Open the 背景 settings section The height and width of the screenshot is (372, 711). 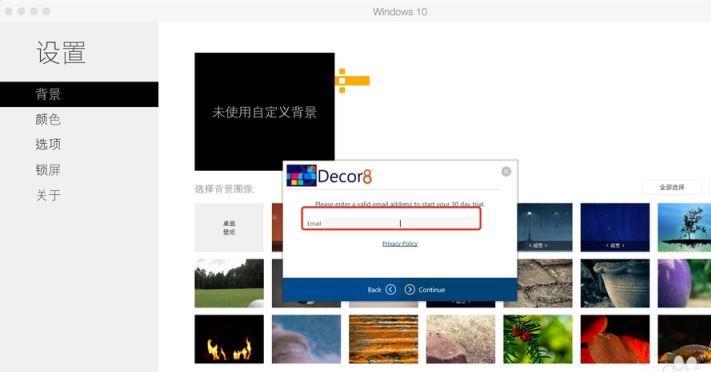tap(79, 94)
